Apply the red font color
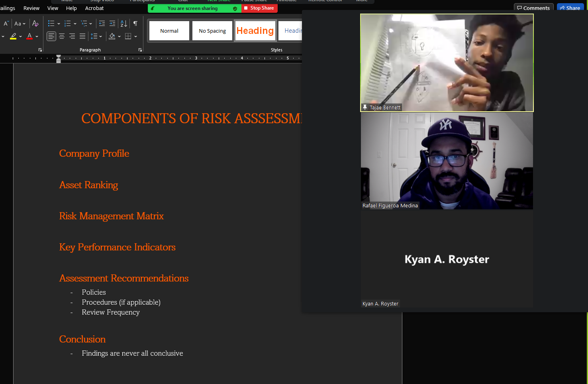This screenshot has width=588, height=384. [29, 36]
